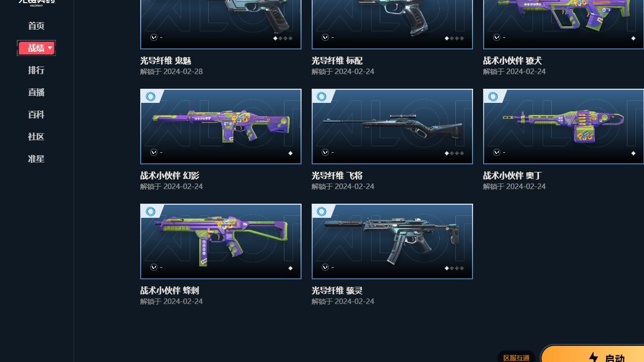Click the currency icon on 光导纤维 鬼魅 card

pos(154,37)
